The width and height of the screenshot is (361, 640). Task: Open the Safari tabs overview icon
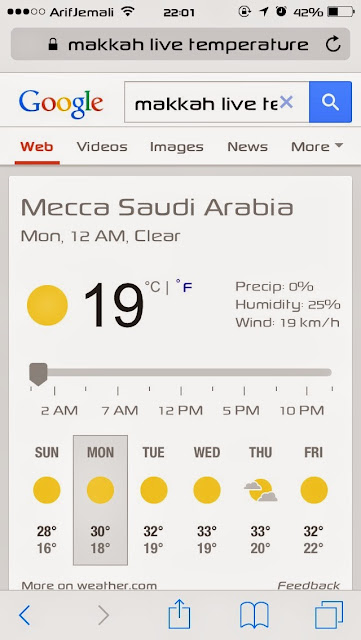[x=329, y=615]
